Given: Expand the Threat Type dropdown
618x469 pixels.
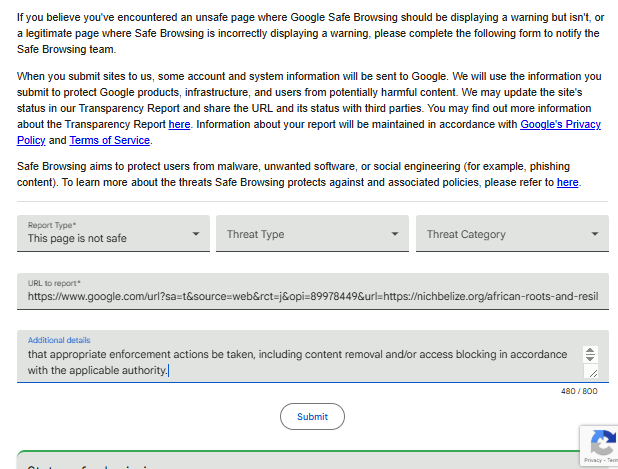Looking at the screenshot, I should pyautogui.click(x=312, y=233).
